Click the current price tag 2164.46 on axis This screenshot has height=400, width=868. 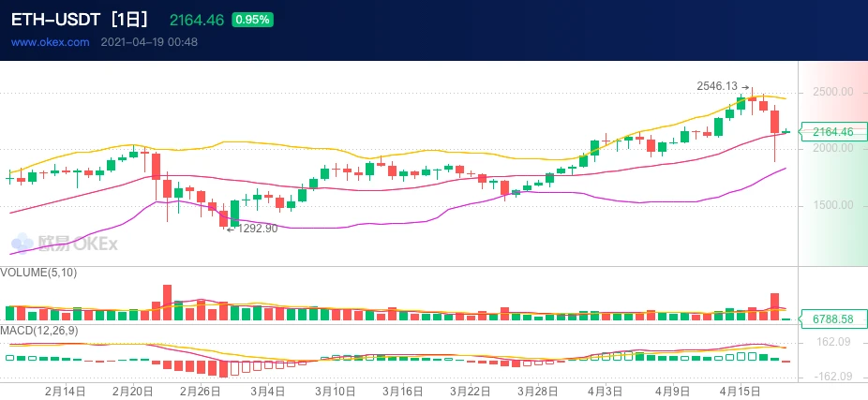[x=833, y=132]
